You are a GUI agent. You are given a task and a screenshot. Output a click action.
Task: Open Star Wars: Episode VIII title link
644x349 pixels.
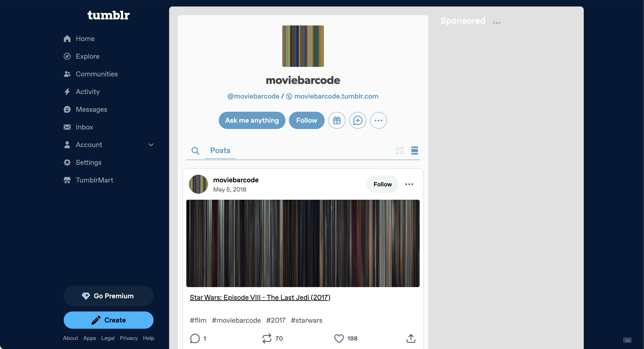pos(260,298)
